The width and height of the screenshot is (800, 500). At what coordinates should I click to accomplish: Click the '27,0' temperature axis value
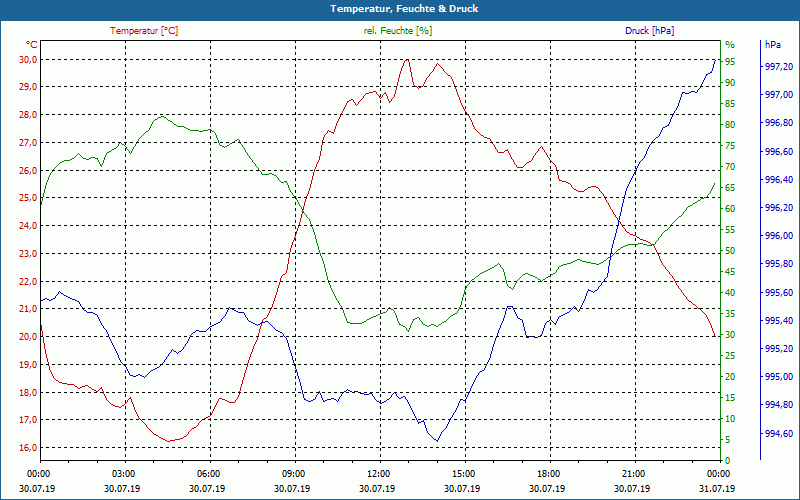[28, 142]
